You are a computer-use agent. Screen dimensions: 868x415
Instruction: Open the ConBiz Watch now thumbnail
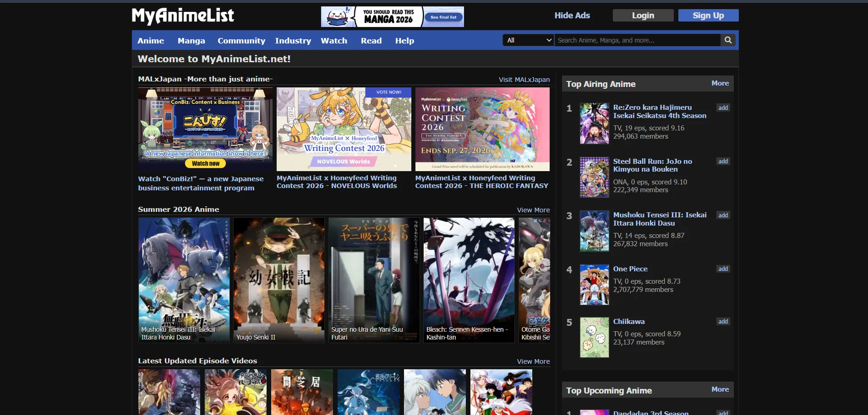click(x=205, y=129)
